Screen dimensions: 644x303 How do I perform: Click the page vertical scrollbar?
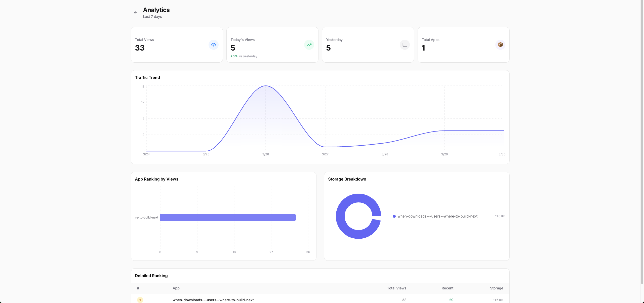pyautogui.click(x=642, y=141)
